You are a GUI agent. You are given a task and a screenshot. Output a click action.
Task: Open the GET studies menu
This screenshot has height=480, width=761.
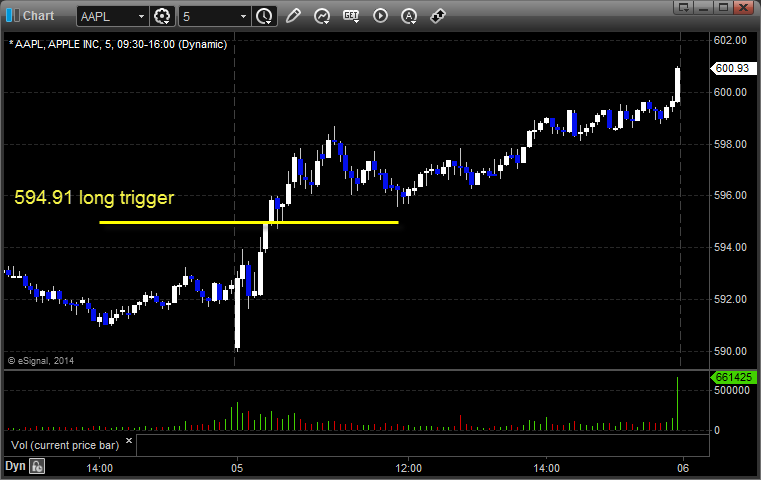point(351,16)
